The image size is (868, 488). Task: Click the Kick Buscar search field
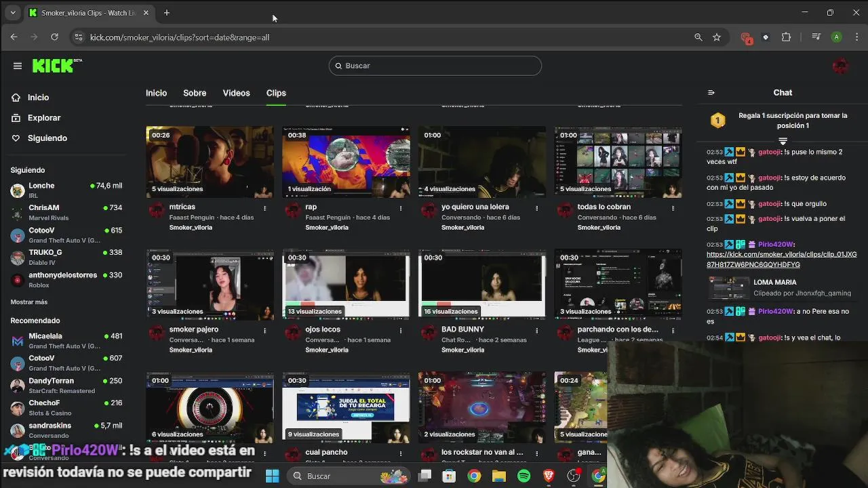pos(435,66)
